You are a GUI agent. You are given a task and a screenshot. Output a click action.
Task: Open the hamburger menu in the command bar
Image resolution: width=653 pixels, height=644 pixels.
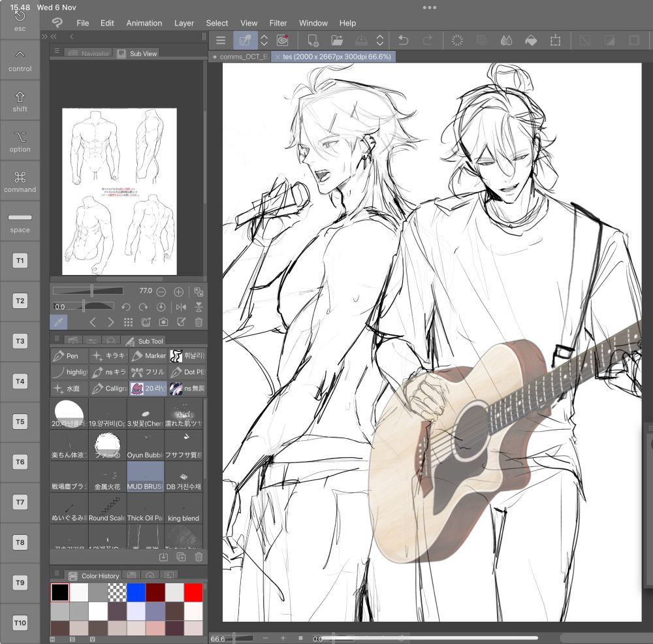(x=221, y=40)
